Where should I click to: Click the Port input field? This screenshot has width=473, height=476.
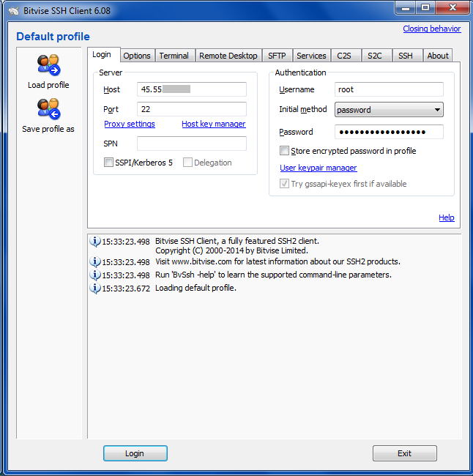click(192, 109)
